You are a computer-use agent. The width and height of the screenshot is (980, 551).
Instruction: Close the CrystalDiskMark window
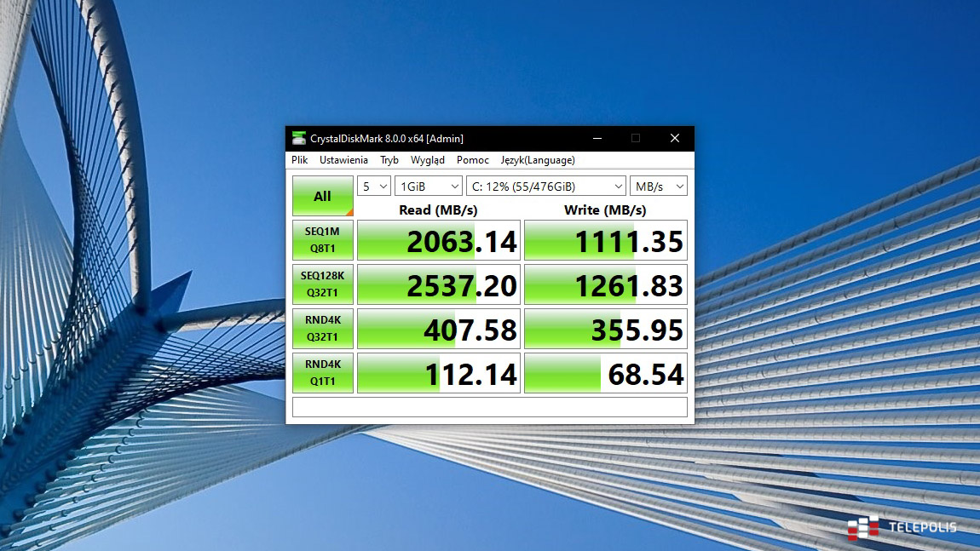674,138
